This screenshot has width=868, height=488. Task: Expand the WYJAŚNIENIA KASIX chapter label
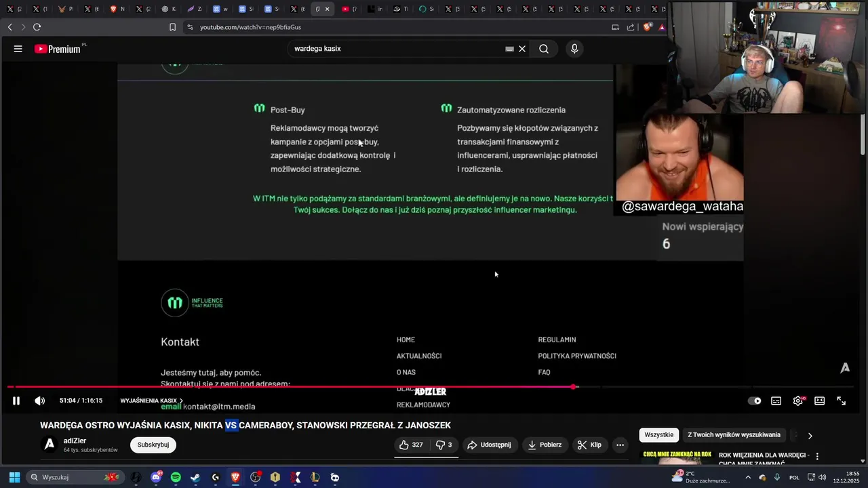coord(151,401)
